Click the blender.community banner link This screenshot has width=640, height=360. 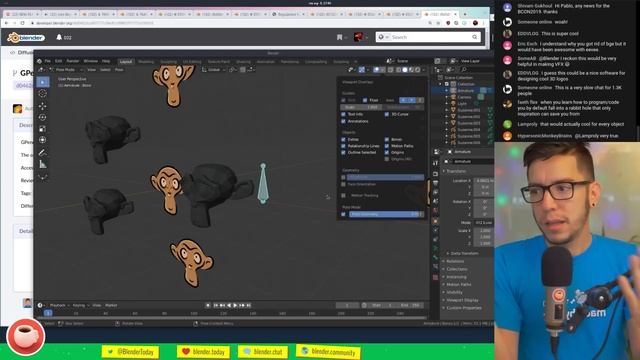coord(329,351)
